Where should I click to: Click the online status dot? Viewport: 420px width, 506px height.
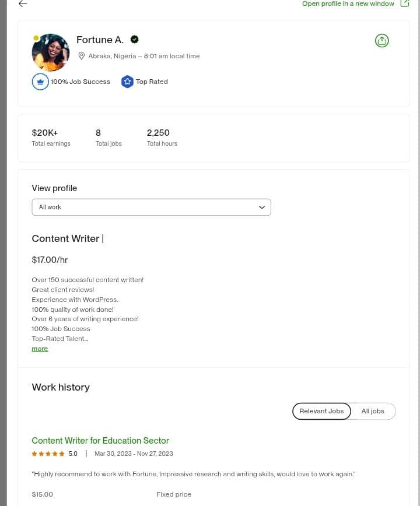point(36,38)
